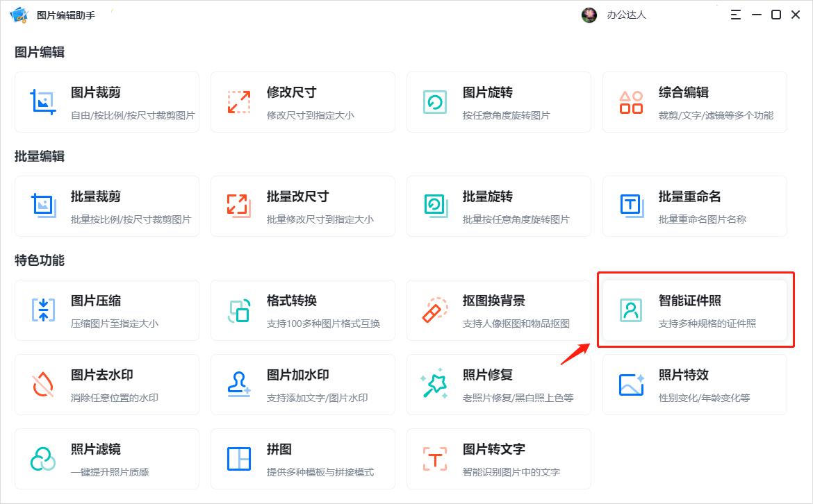Open the 批量裁剪 batch crop feature
The width and height of the screenshot is (813, 504).
point(107,205)
